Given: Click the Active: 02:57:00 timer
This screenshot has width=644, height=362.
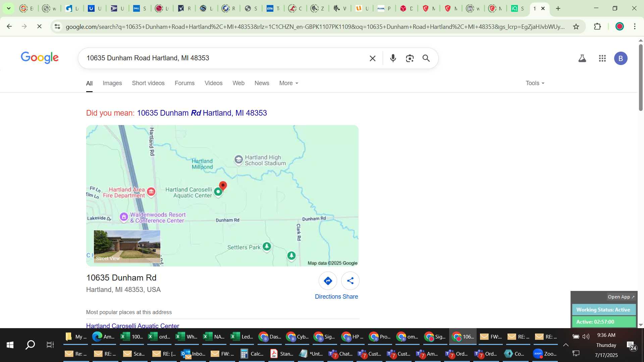Looking at the screenshot, I should click(603, 322).
